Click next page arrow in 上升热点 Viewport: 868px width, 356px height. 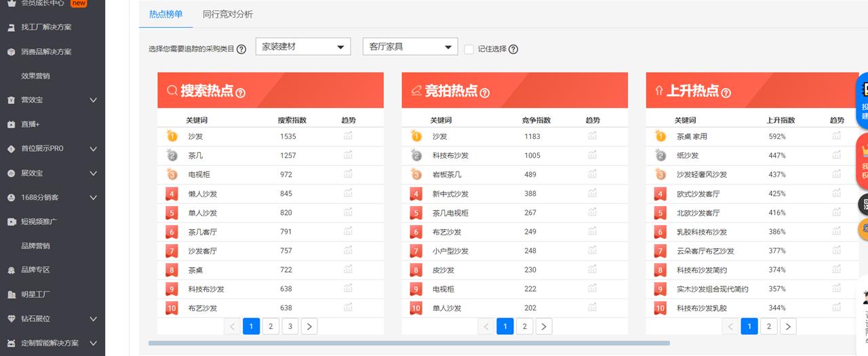(788, 326)
